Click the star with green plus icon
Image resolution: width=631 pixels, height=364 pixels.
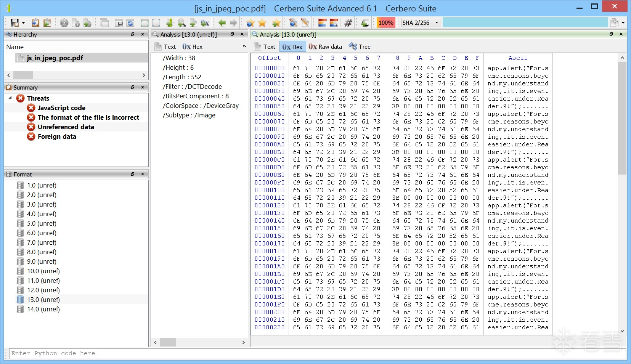276,23
